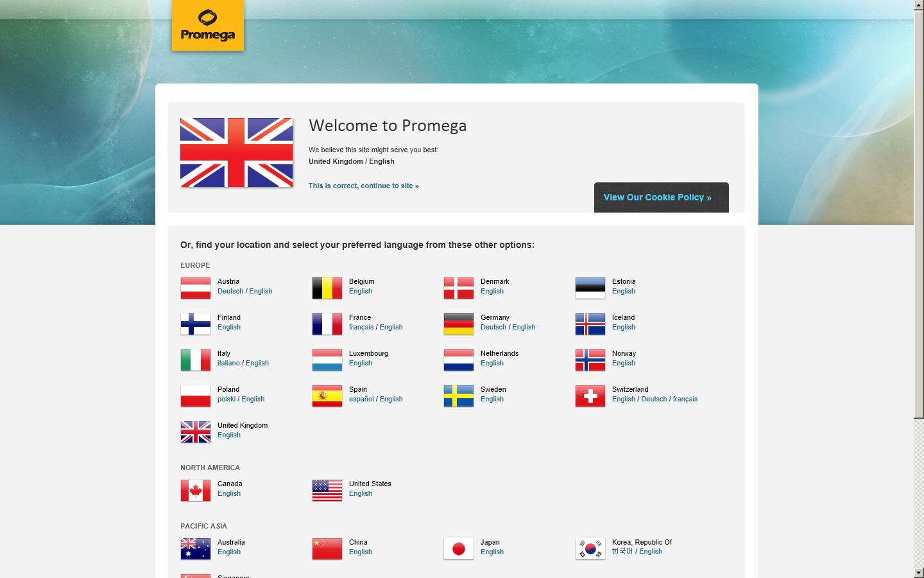Select the Korea, Republic Of flag

click(590, 549)
